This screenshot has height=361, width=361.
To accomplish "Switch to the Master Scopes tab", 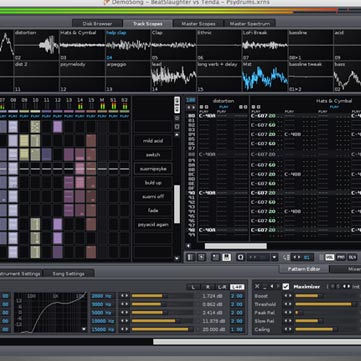I will (x=198, y=24).
